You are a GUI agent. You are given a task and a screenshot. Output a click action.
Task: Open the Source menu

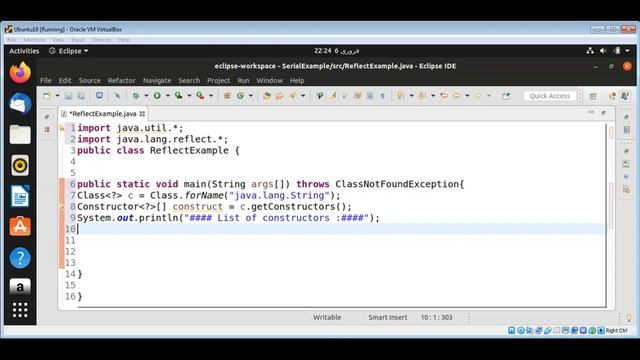click(90, 80)
